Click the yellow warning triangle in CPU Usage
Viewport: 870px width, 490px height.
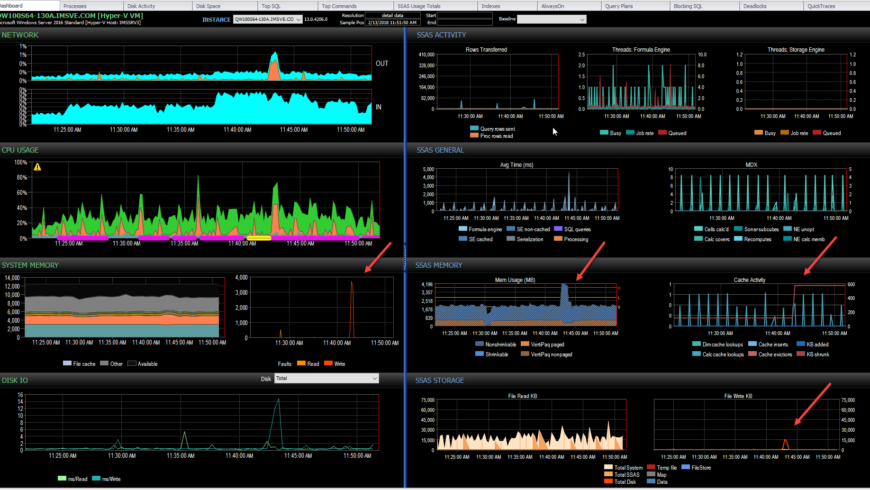click(37, 167)
